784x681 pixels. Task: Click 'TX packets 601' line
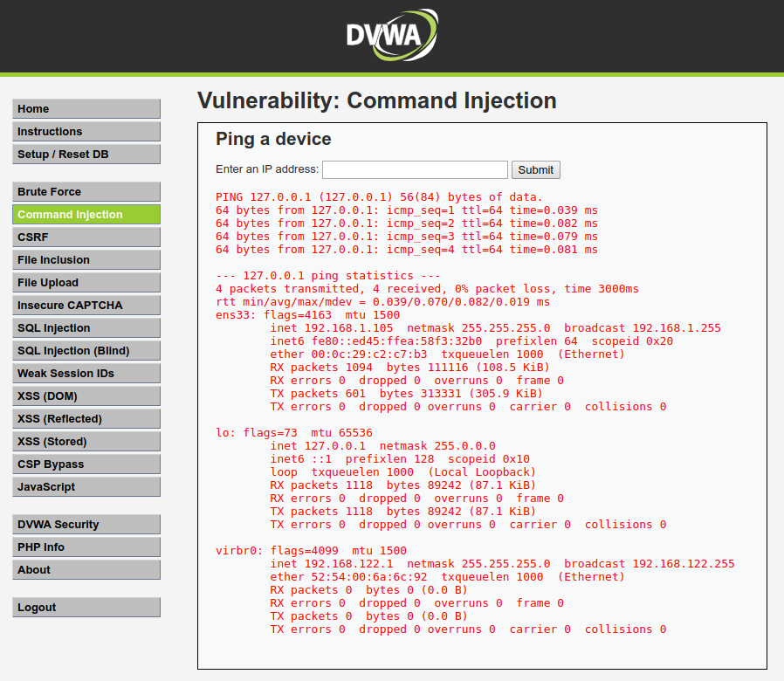407,394
